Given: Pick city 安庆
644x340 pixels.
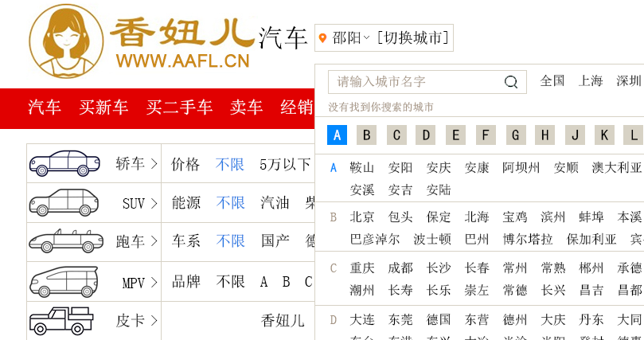Looking at the screenshot, I should [439, 167].
